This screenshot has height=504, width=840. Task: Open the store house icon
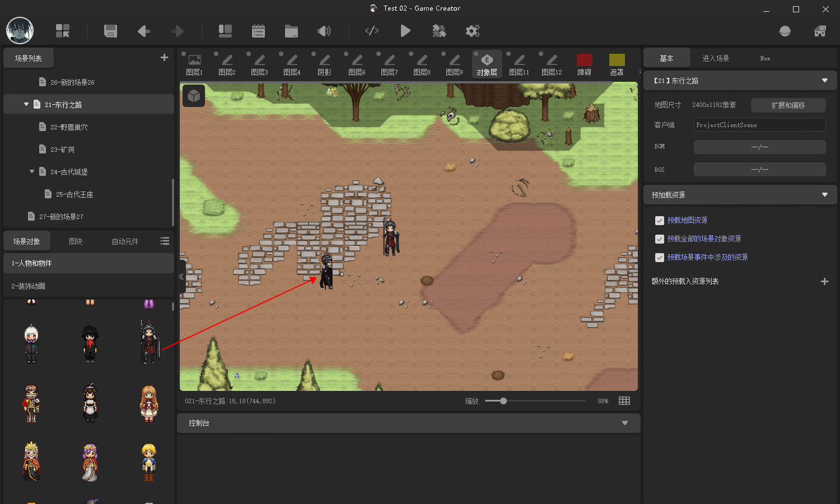pos(820,31)
